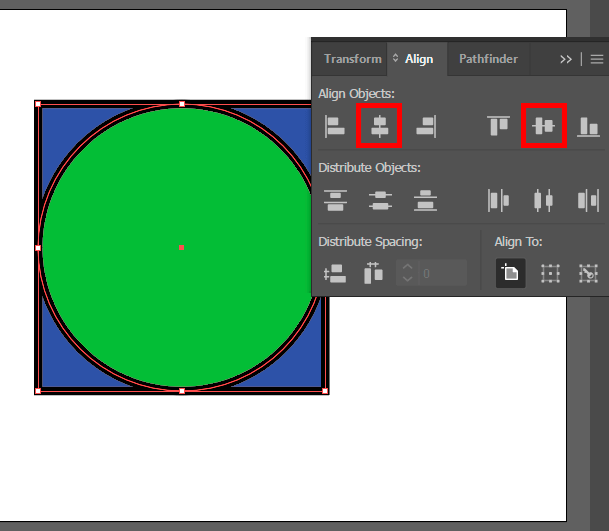Decrease spacing value with down arrow
This screenshot has width=609, height=531.
pos(407,279)
